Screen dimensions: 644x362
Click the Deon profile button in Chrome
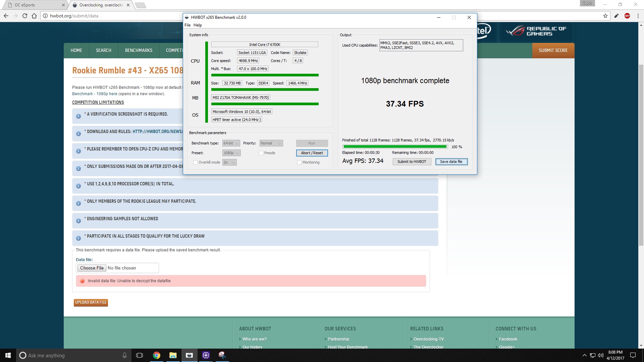587,3
